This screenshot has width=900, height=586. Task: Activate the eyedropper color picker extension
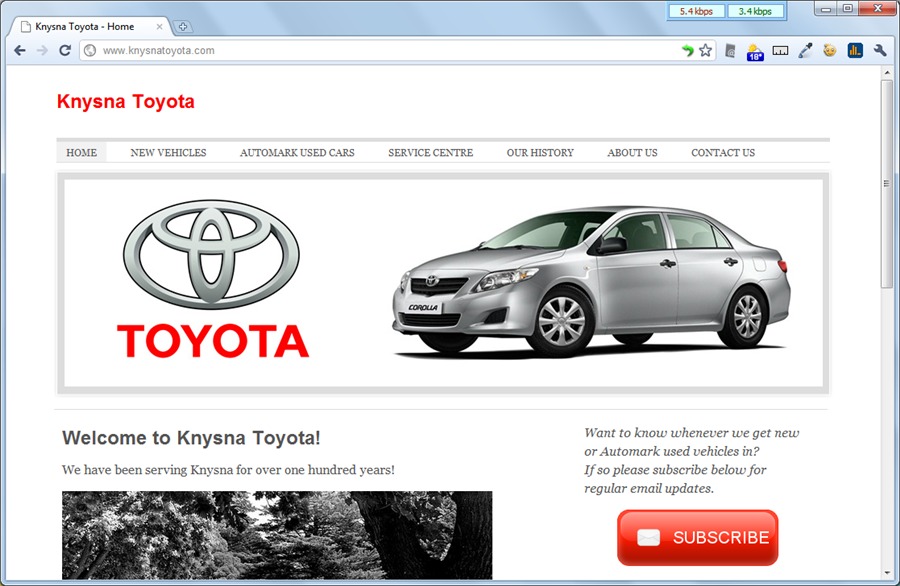[805, 51]
